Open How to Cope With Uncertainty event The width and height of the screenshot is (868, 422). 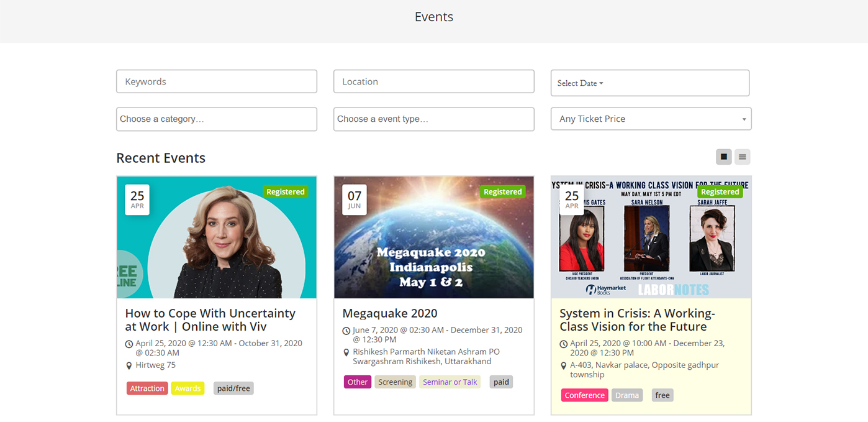tap(210, 319)
